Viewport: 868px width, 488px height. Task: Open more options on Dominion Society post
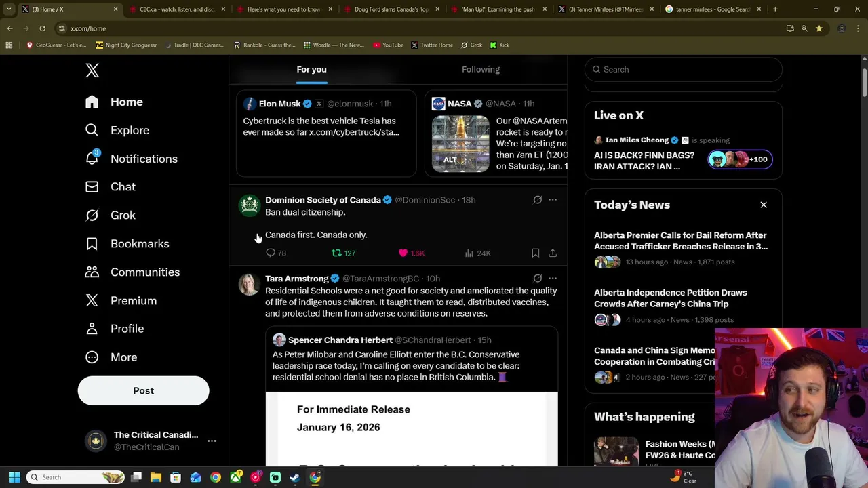[553, 200]
